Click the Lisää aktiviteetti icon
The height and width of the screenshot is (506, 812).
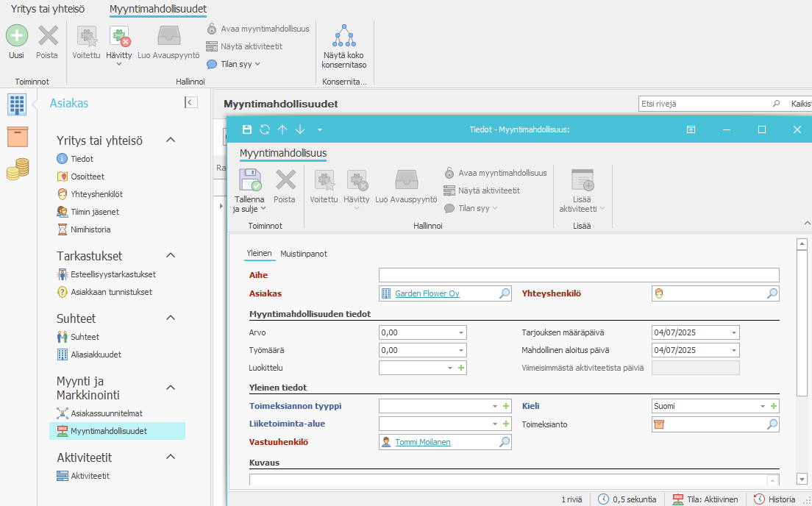point(583,180)
